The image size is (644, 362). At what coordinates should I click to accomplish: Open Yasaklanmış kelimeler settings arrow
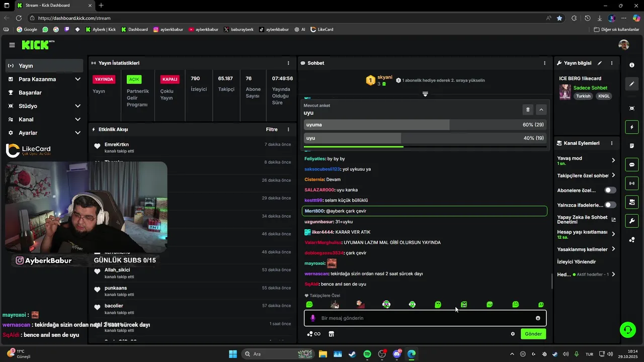click(x=613, y=249)
